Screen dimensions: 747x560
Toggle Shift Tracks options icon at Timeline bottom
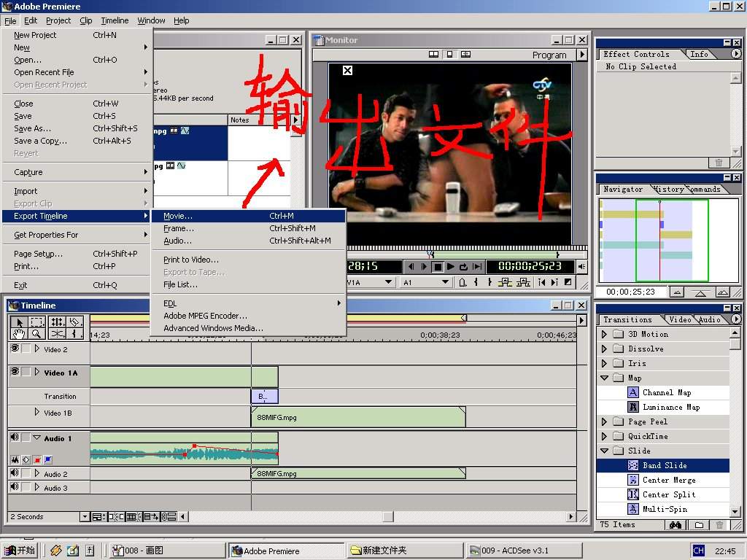tap(152, 517)
